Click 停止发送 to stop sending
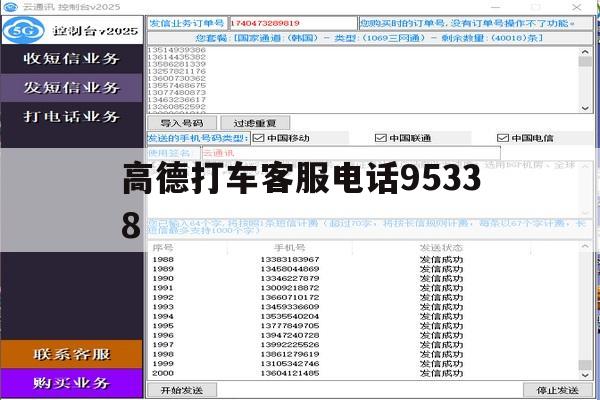This screenshot has width=600, height=400. point(558,390)
